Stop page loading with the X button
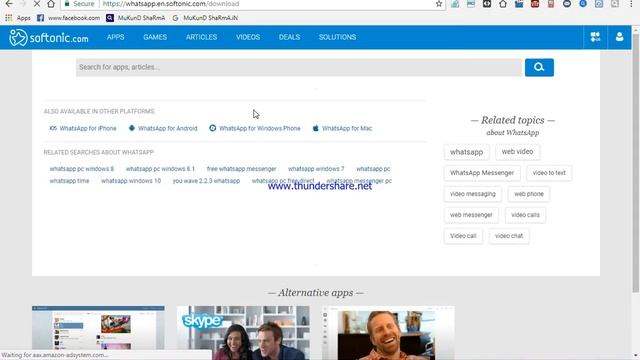Viewport: 640px width, 360px height. coord(36,4)
